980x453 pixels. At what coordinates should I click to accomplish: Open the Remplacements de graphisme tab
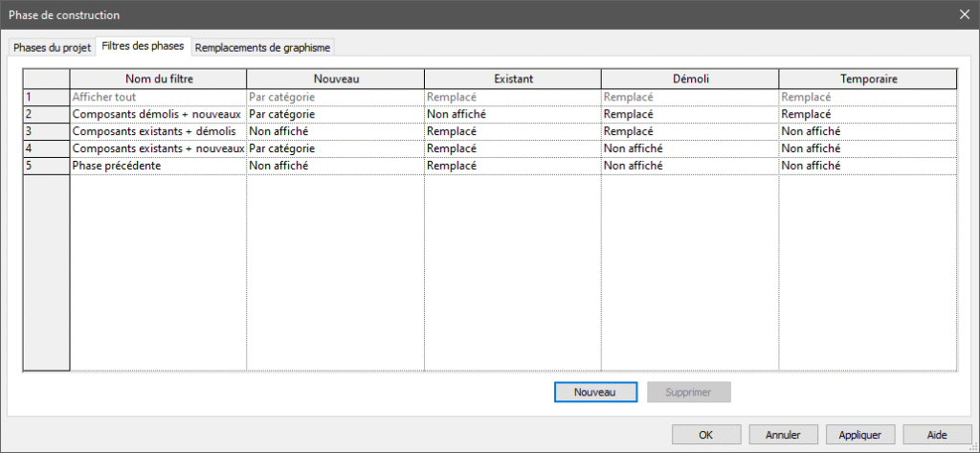point(263,47)
